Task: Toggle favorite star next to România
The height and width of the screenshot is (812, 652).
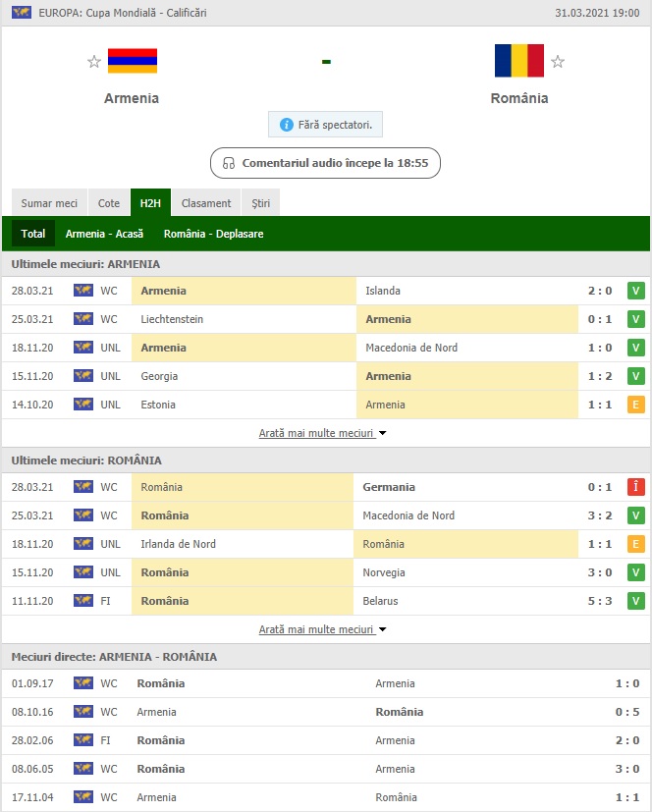Action: coord(558,62)
